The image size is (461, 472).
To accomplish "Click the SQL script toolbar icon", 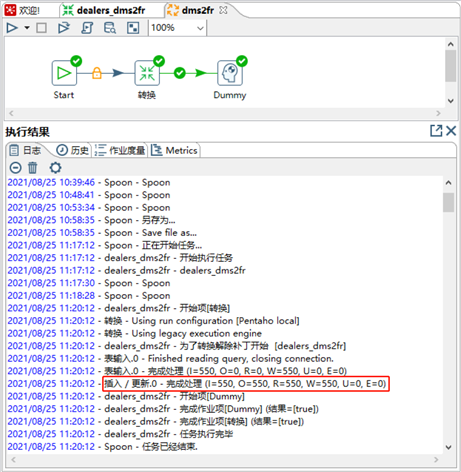I will pos(87,28).
